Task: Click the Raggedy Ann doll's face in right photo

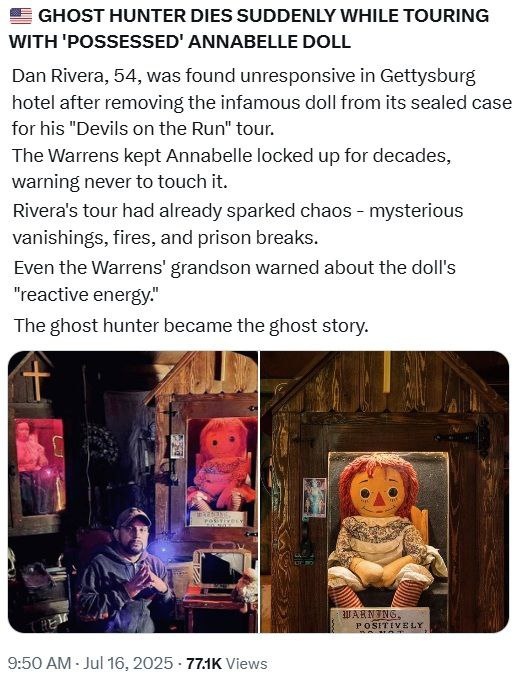Action: click(x=379, y=492)
